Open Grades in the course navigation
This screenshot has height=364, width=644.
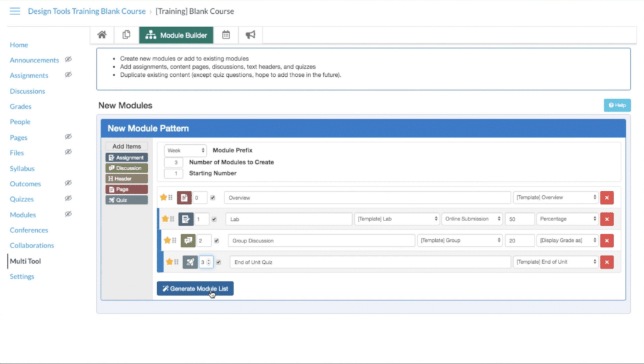tap(21, 106)
